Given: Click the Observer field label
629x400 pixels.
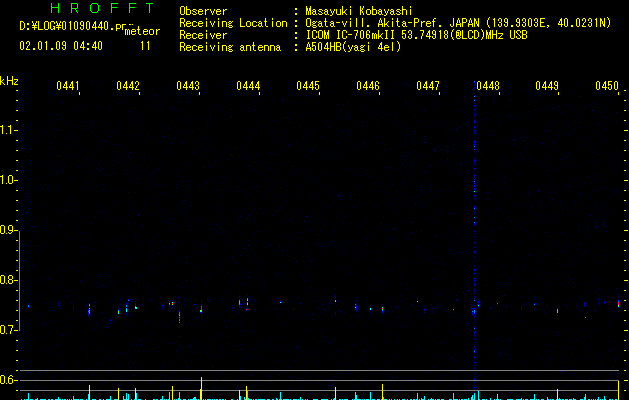Looking at the screenshot, I should coord(203,11).
